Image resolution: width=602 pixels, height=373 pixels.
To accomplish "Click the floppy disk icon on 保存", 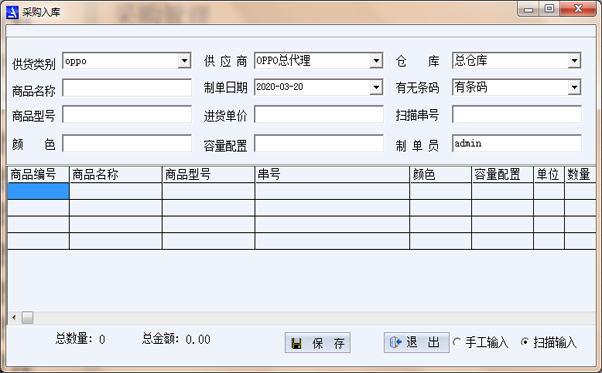I will (x=296, y=343).
